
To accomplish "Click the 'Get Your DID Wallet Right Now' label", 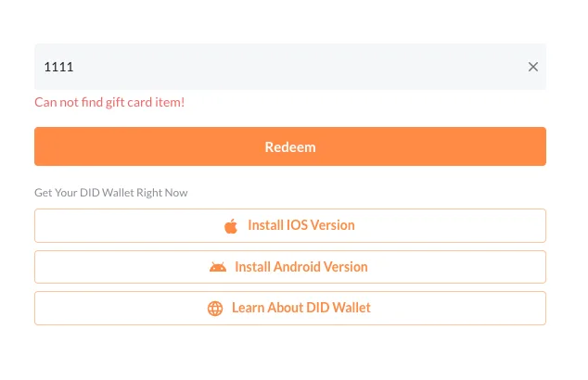I will (111, 193).
